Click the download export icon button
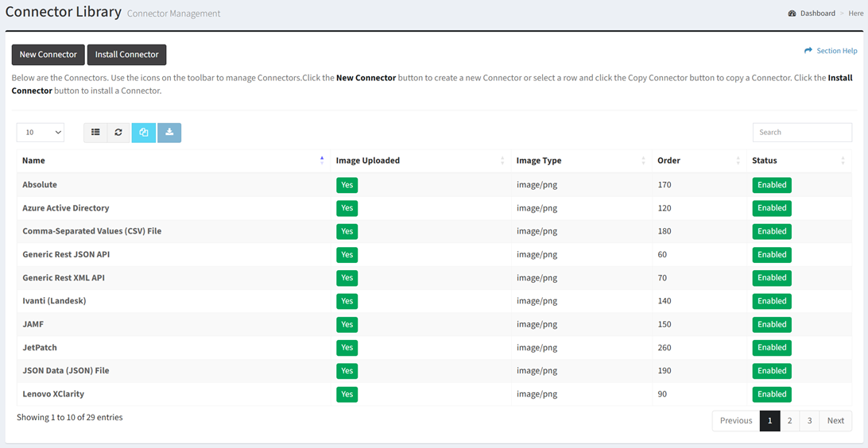Image resolution: width=868 pixels, height=448 pixels. (x=169, y=133)
